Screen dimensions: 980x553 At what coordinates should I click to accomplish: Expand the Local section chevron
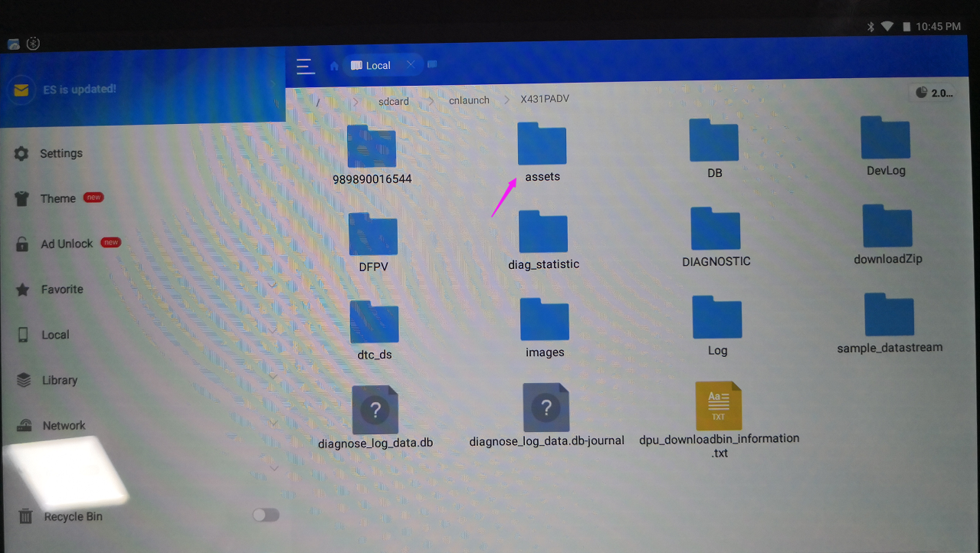click(x=273, y=331)
